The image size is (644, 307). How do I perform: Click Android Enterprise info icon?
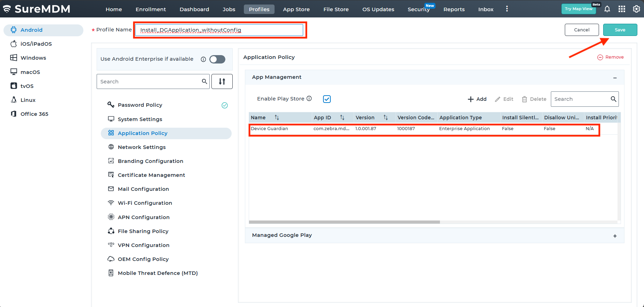tap(203, 59)
